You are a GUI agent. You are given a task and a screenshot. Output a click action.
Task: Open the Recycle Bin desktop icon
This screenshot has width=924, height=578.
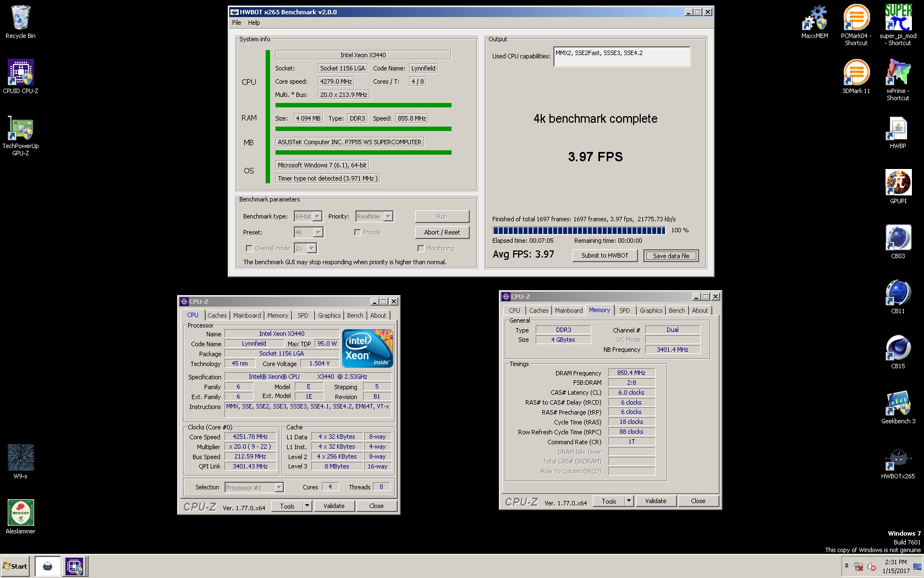(x=20, y=22)
